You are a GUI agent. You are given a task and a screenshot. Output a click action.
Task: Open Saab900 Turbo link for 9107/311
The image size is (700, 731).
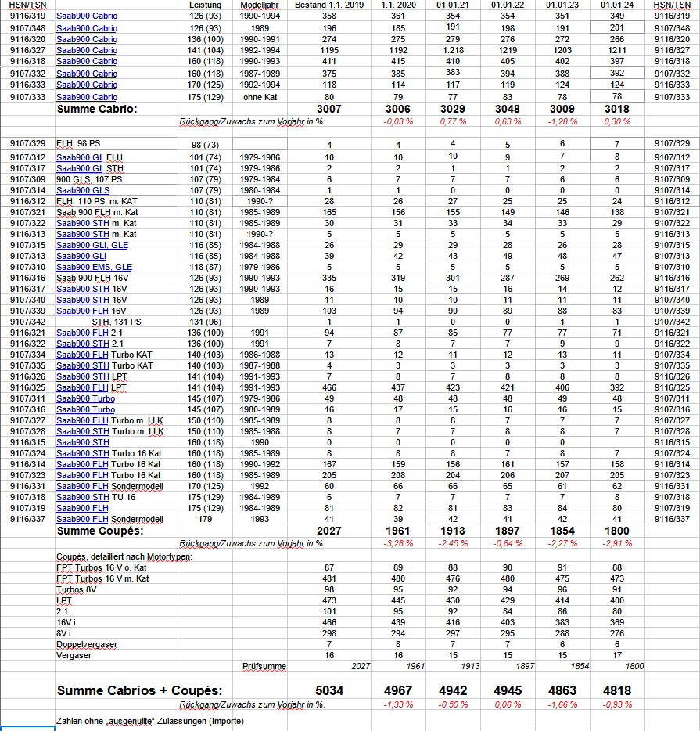pyautogui.click(x=86, y=398)
